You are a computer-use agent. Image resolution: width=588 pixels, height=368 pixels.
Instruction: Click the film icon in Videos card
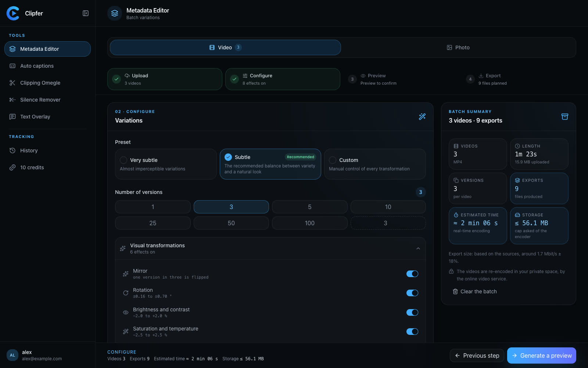tap(456, 146)
